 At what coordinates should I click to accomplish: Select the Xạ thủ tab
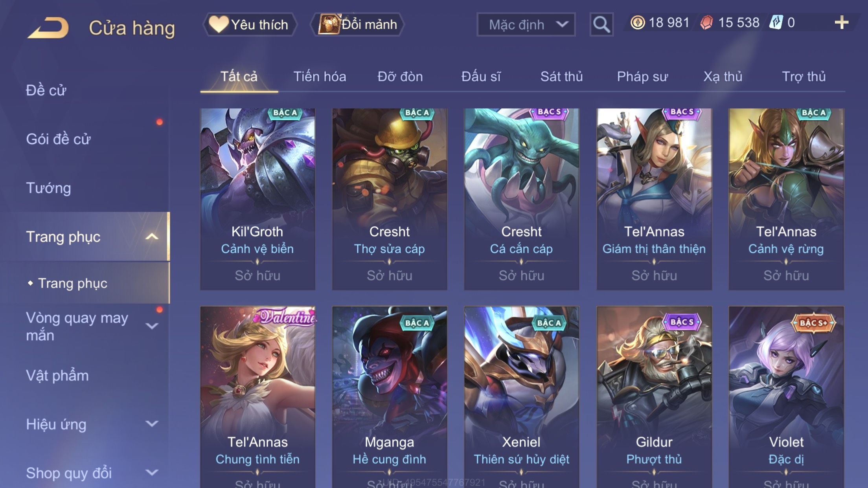(x=723, y=77)
